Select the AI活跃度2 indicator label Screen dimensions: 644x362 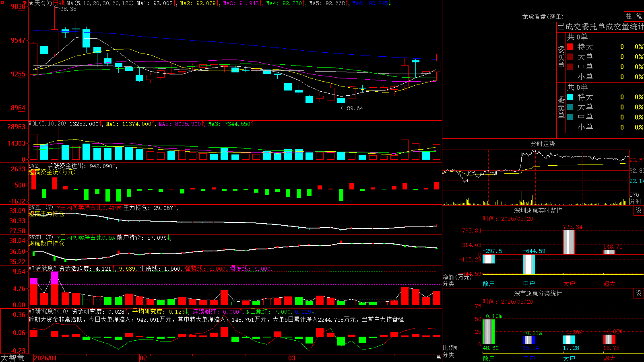coord(43,268)
